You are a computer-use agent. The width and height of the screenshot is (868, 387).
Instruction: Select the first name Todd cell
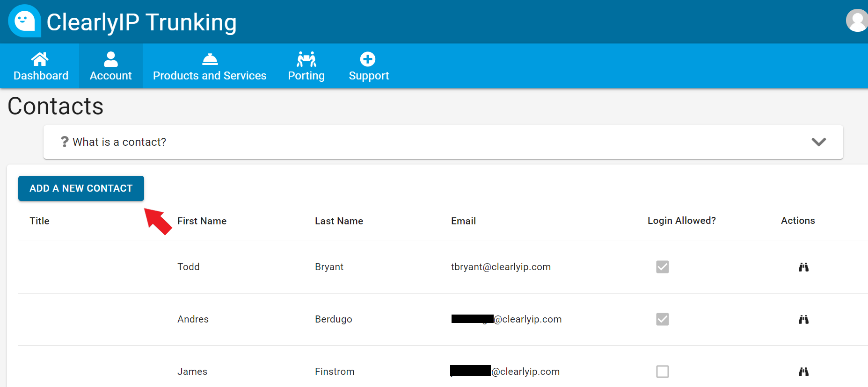(x=189, y=267)
